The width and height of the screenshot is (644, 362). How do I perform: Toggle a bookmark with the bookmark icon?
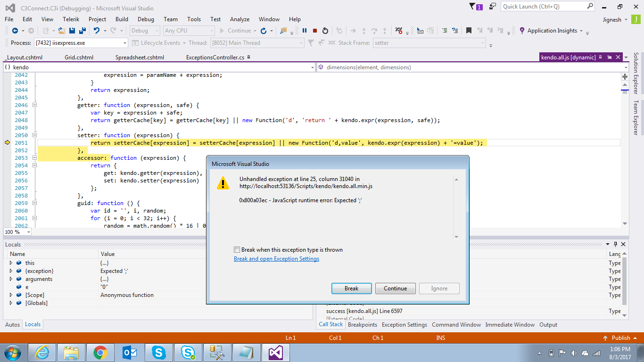point(469,31)
